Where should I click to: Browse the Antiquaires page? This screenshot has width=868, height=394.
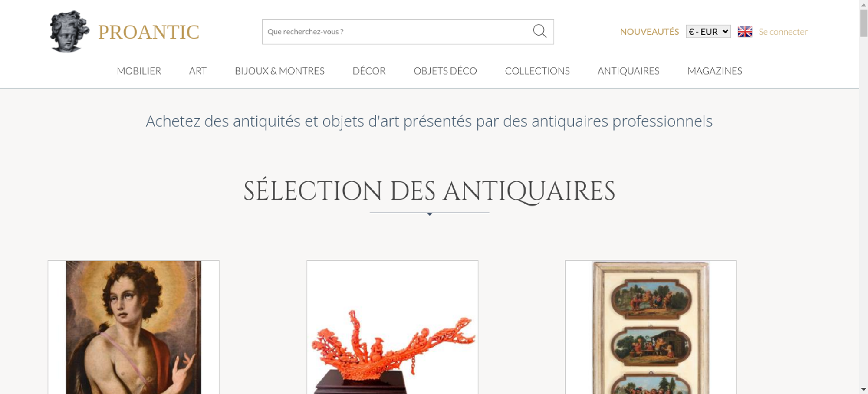pos(628,71)
